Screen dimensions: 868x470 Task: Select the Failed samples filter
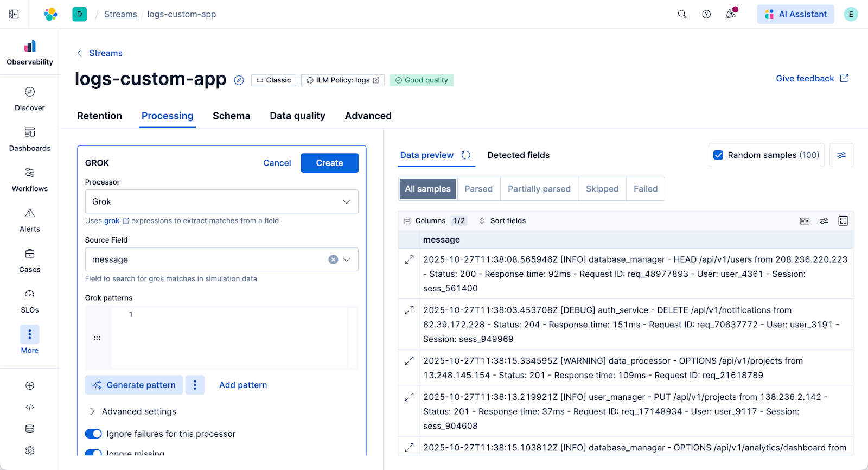pyautogui.click(x=645, y=189)
